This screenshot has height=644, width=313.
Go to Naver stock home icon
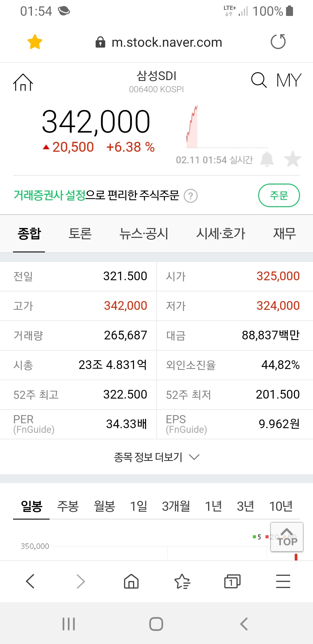click(x=23, y=82)
